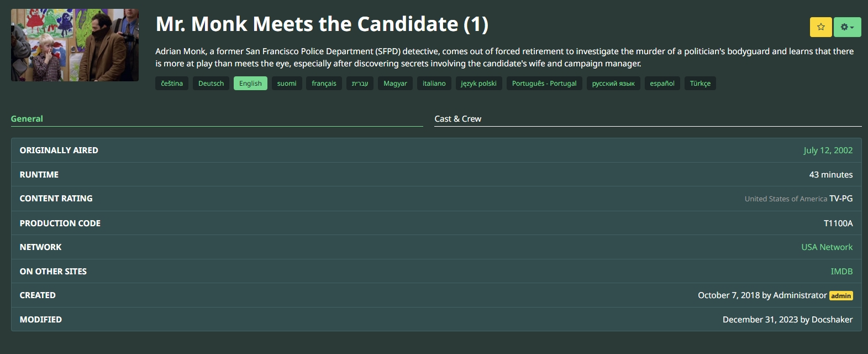Switch language to Türkçe
This screenshot has width=868, height=354.
700,84
